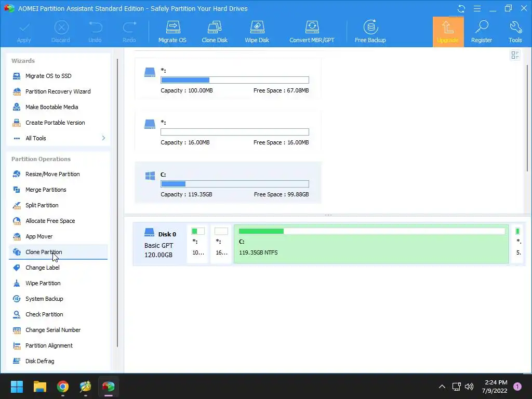Click the 100.00MB partition usage bar

[235, 80]
